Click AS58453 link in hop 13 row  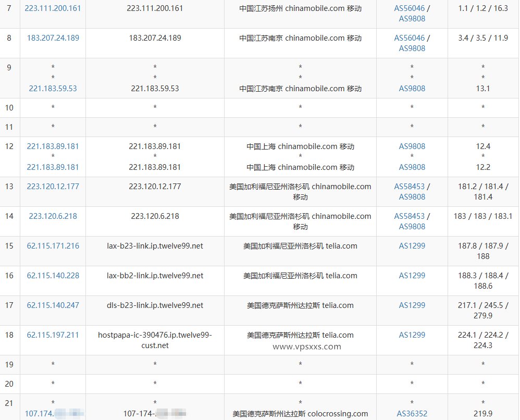409,187
